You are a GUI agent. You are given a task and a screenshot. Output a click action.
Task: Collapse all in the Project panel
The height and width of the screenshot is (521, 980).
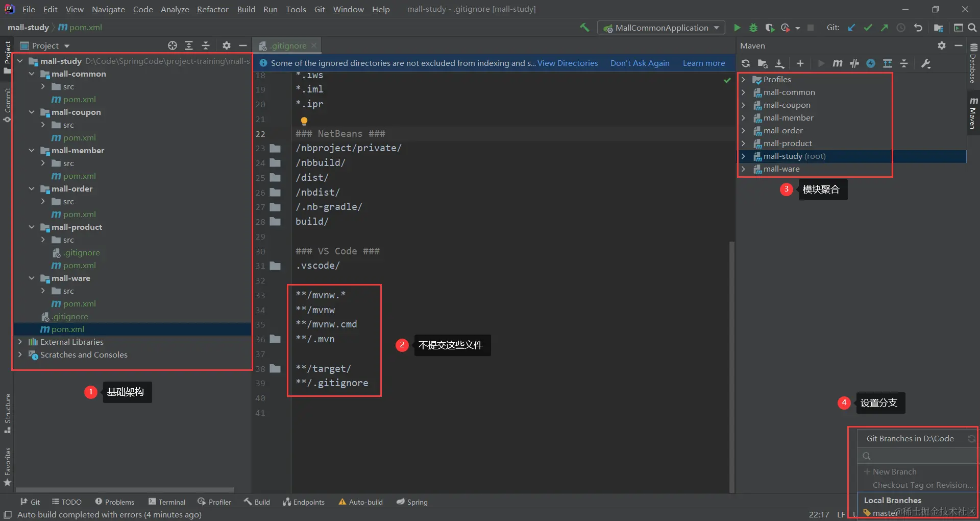pos(206,45)
